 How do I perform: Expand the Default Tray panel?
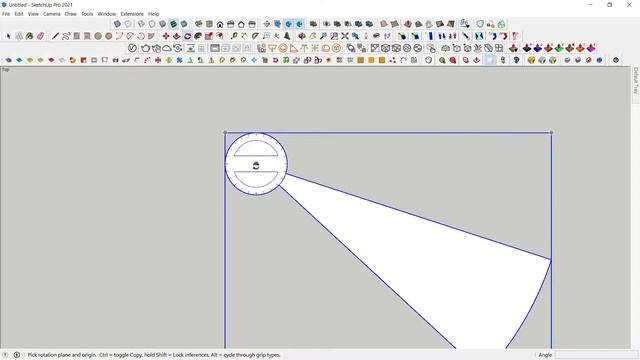click(x=636, y=80)
